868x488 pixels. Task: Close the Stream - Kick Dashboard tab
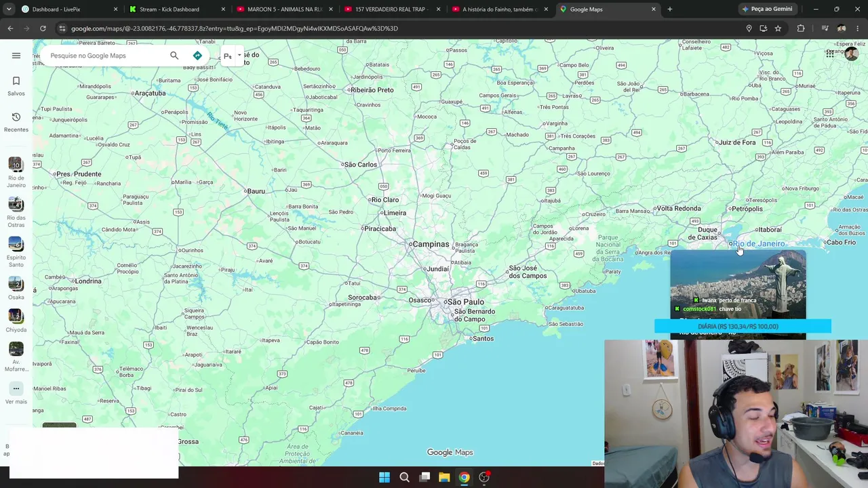coord(223,9)
